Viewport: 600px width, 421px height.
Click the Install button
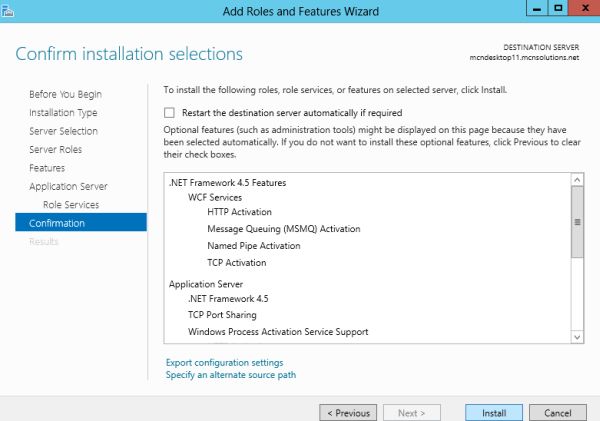pos(494,412)
